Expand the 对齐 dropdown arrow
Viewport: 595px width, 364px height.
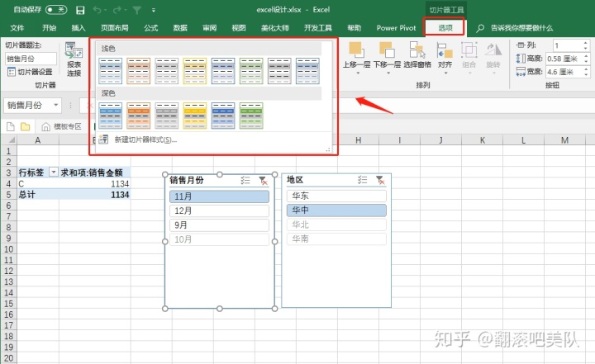(445, 73)
